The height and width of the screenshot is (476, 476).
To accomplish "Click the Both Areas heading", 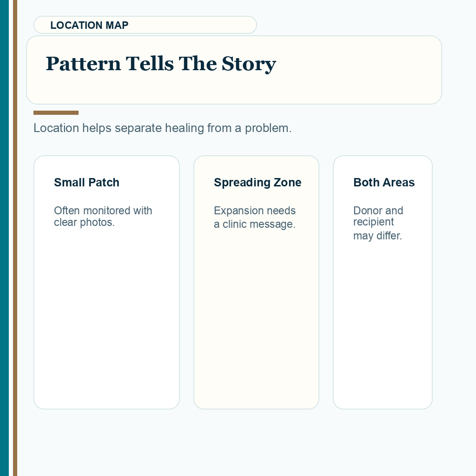I will click(383, 182).
